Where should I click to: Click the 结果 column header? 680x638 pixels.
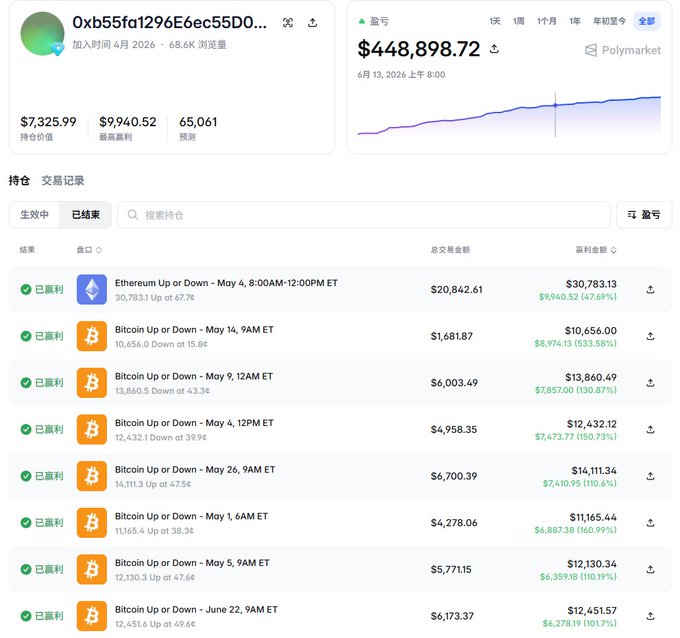coord(27,250)
